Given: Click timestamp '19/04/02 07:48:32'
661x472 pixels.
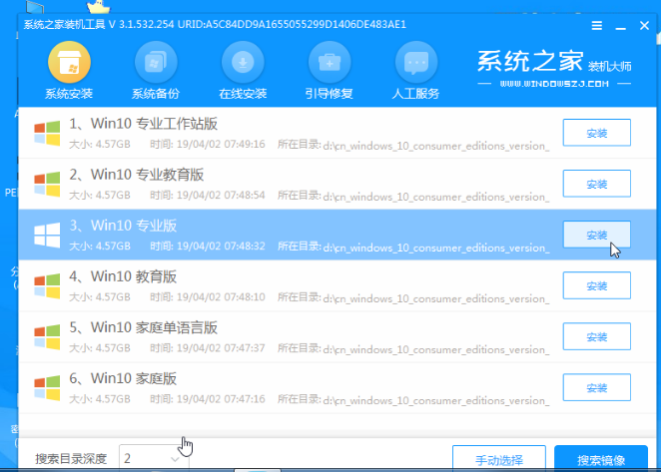Looking at the screenshot, I should click(x=221, y=247).
